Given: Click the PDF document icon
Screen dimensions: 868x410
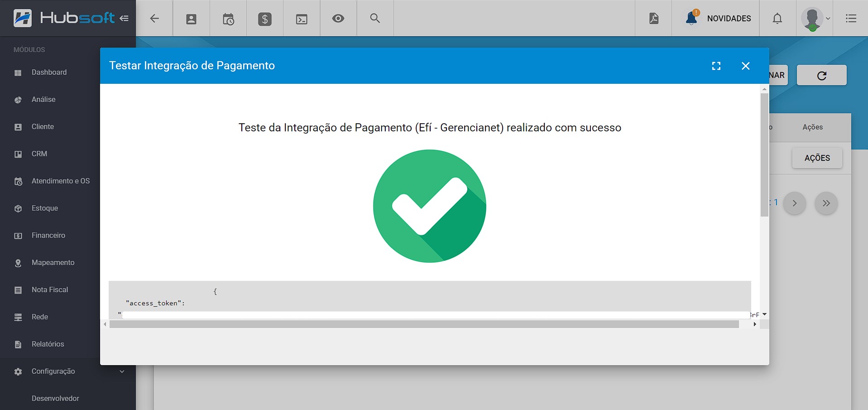Looking at the screenshot, I should click(x=654, y=19).
